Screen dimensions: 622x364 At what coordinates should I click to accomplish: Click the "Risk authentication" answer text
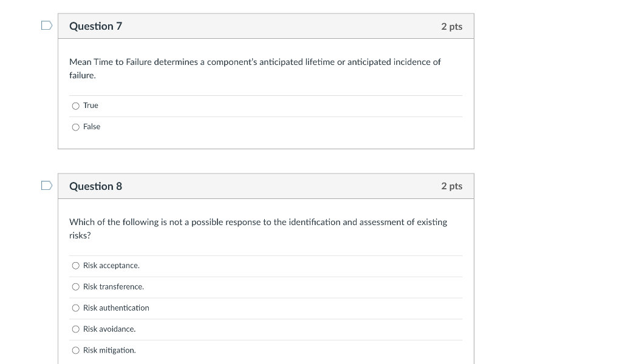click(116, 308)
